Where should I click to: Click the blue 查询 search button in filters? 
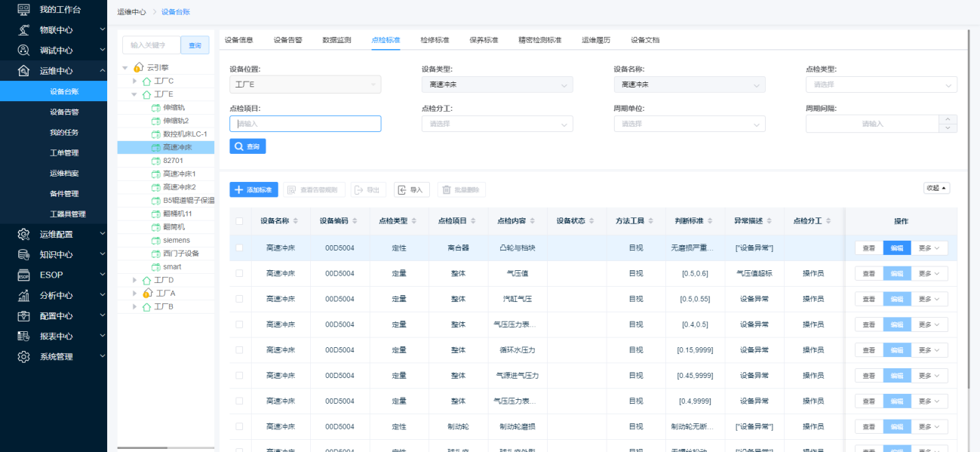[x=247, y=146]
